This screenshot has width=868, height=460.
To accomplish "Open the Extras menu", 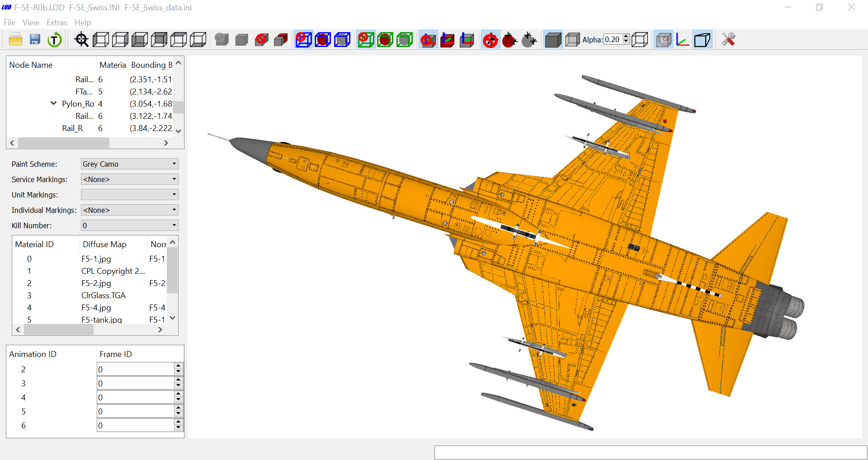I will (x=57, y=23).
